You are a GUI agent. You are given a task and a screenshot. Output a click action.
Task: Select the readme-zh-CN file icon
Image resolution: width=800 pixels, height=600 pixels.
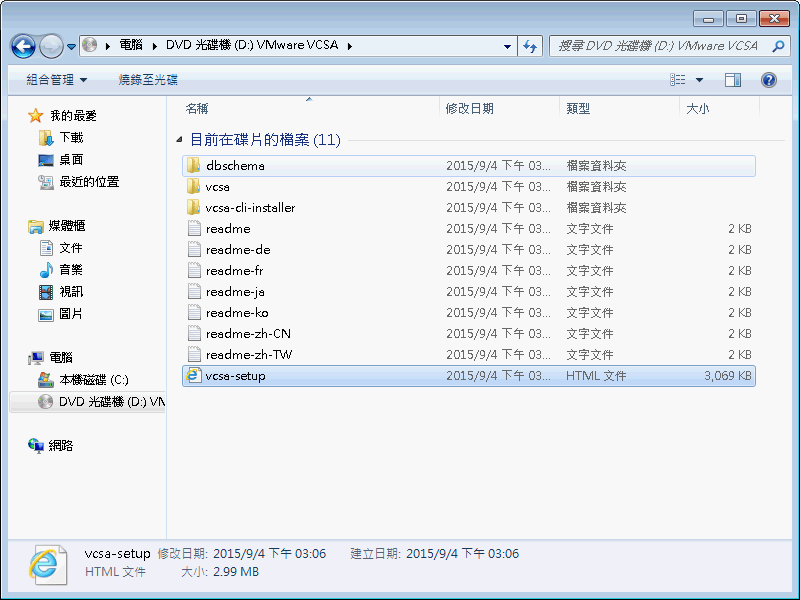(x=194, y=333)
